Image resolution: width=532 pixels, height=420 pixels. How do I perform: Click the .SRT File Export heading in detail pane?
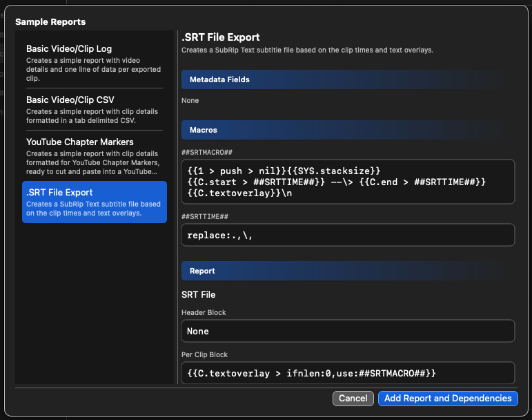click(x=221, y=37)
